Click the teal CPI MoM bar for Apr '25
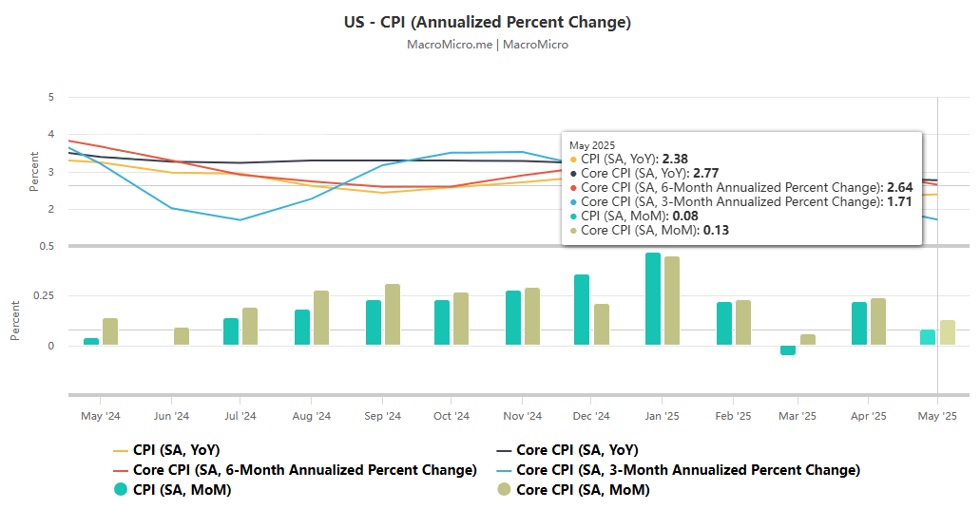 coord(859,323)
